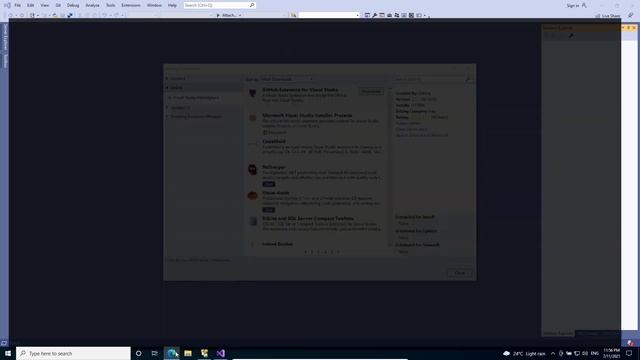Open the Extensions menu

(131, 5)
